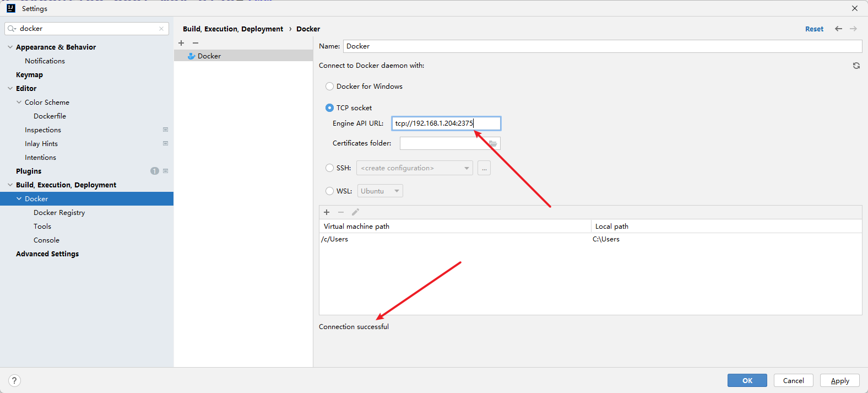Click the add path mapping plus icon
This screenshot has width=868, height=393.
[327, 212]
